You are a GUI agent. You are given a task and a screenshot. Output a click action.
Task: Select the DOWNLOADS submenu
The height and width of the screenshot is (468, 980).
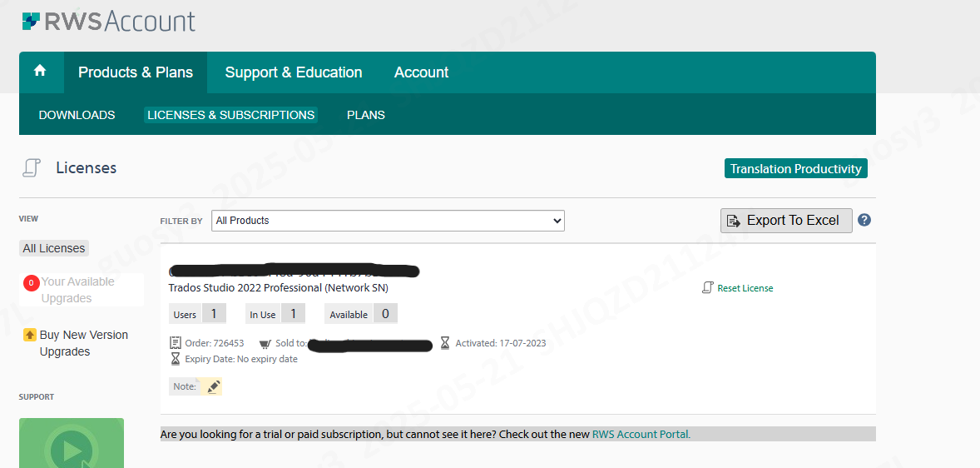pos(77,115)
